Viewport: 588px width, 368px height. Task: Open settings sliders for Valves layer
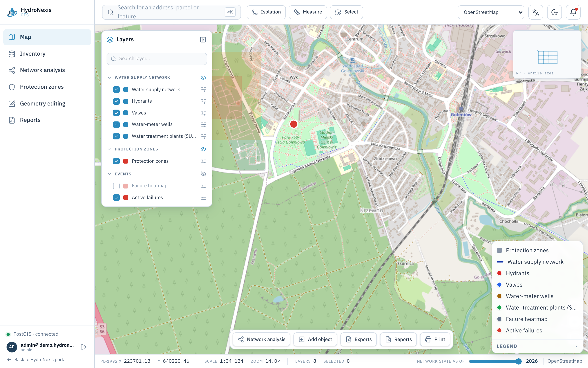click(x=203, y=113)
